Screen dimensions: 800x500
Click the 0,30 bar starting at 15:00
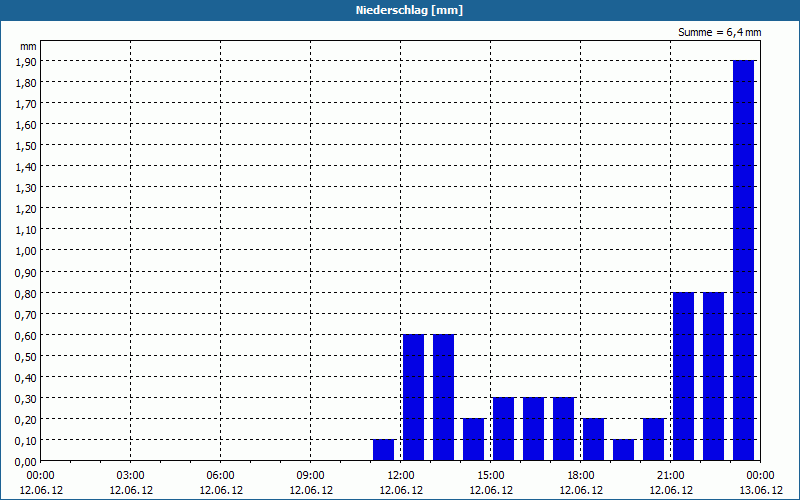(504, 429)
